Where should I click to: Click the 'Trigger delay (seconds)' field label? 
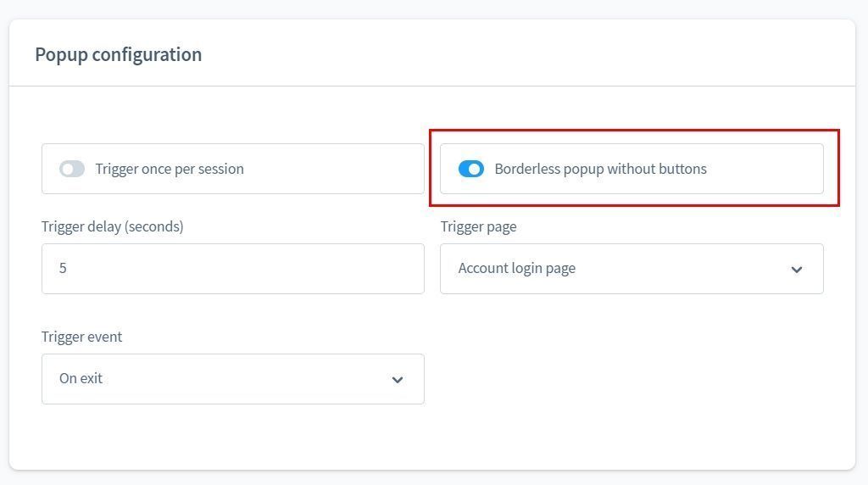click(112, 226)
